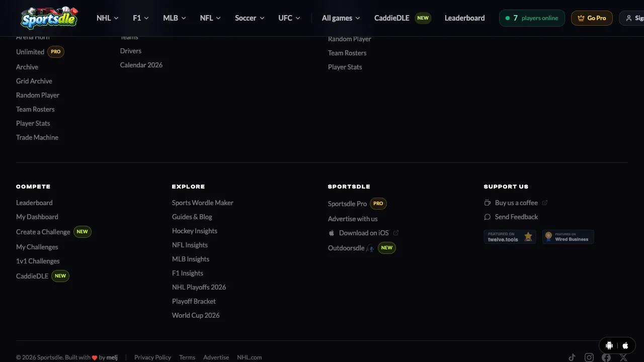Expand the Soccer menu

pyautogui.click(x=250, y=18)
